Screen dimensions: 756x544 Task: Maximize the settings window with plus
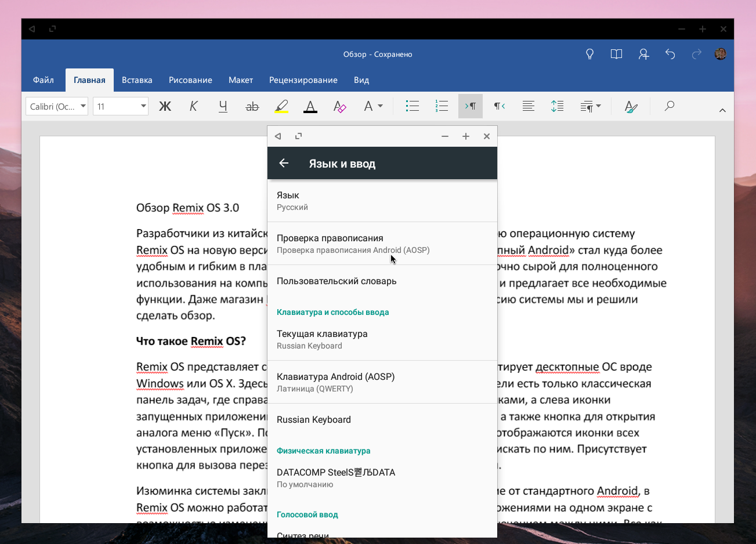coord(466,136)
